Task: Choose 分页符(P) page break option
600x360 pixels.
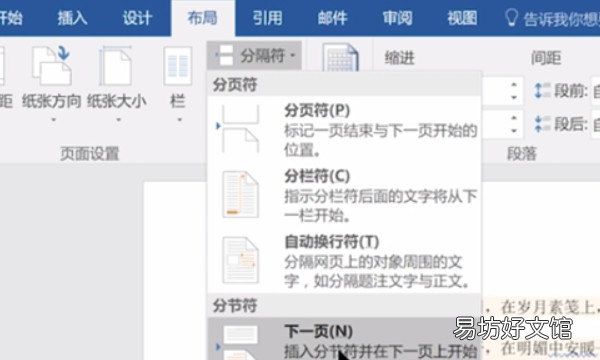Action: [x=344, y=130]
